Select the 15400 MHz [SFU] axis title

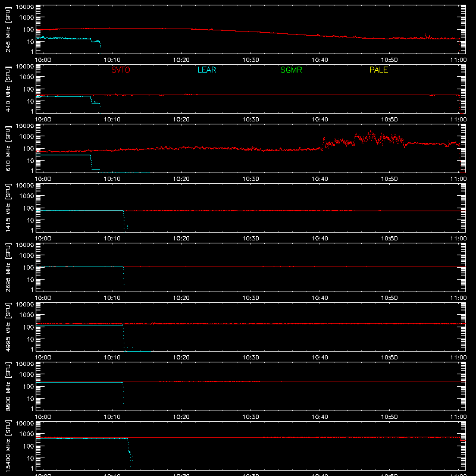tap(8, 446)
